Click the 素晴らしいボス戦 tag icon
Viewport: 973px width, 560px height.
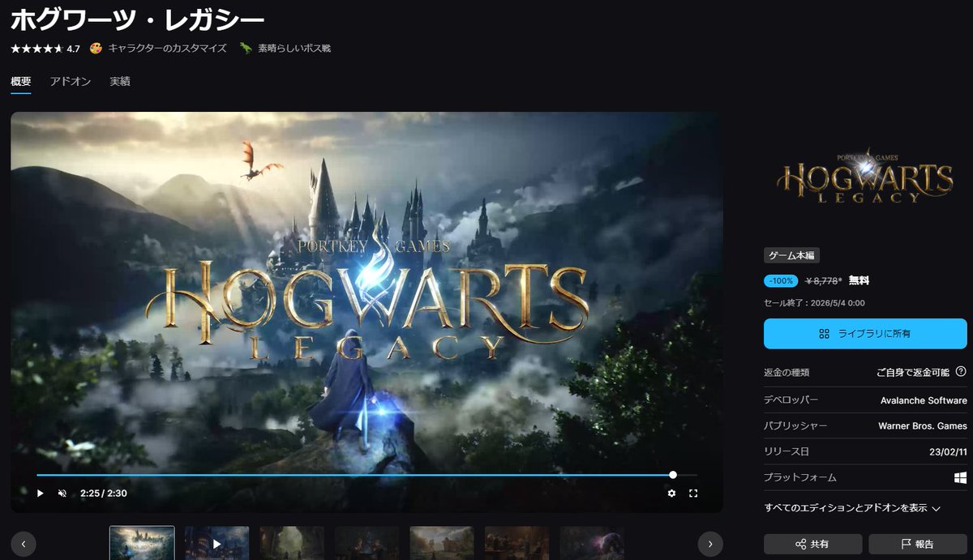coord(246,49)
